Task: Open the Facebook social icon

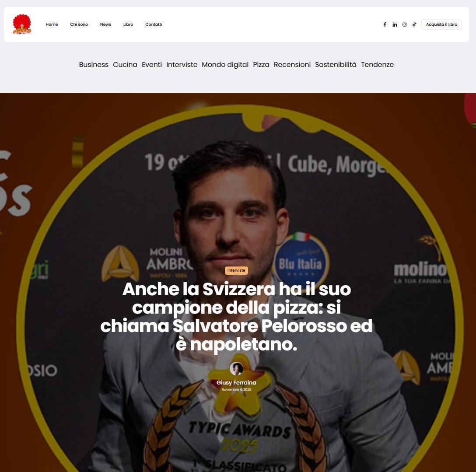Action: [x=385, y=24]
